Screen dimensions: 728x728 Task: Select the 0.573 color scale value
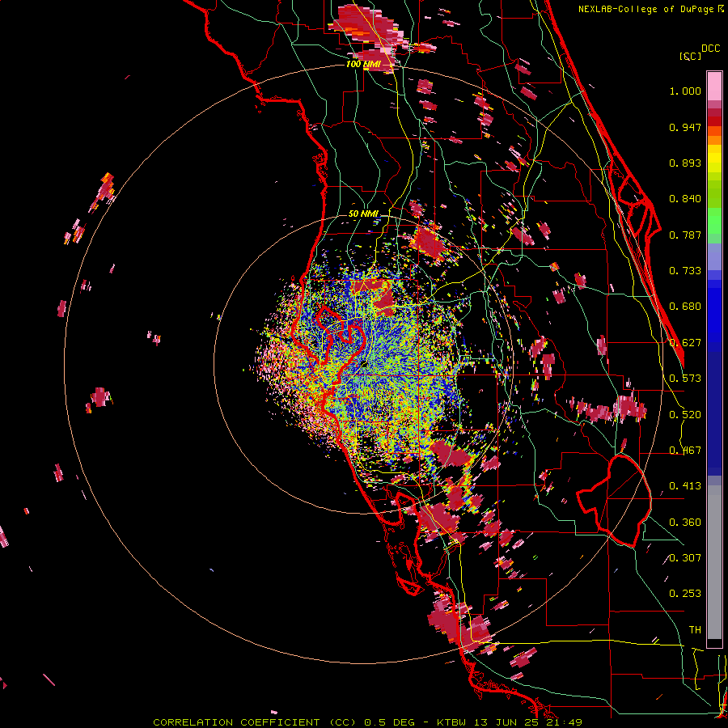tap(685, 379)
